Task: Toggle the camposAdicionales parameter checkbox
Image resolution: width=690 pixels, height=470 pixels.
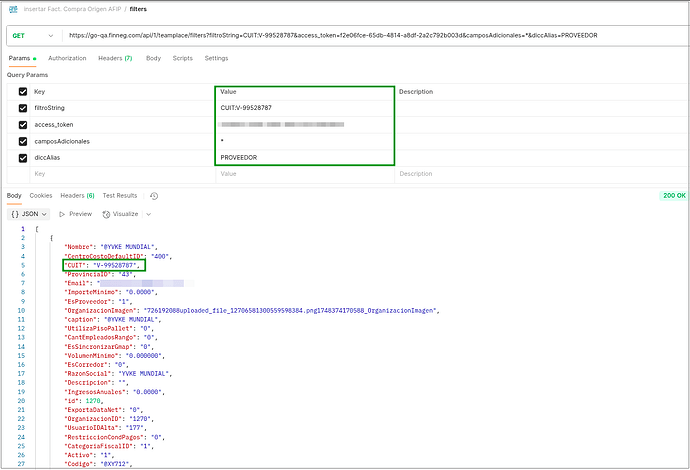Action: pyautogui.click(x=22, y=141)
